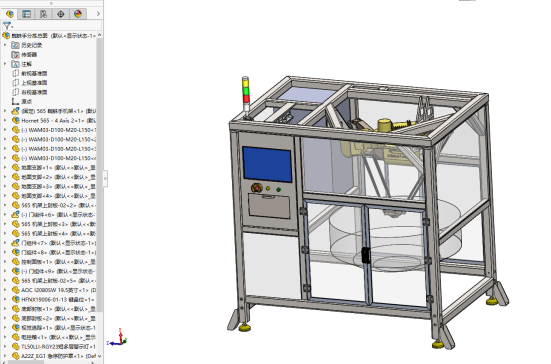Viewport: 551px width, 364px height.
Task: Select the 传感器 sensors folder icon
Action: 15,54
